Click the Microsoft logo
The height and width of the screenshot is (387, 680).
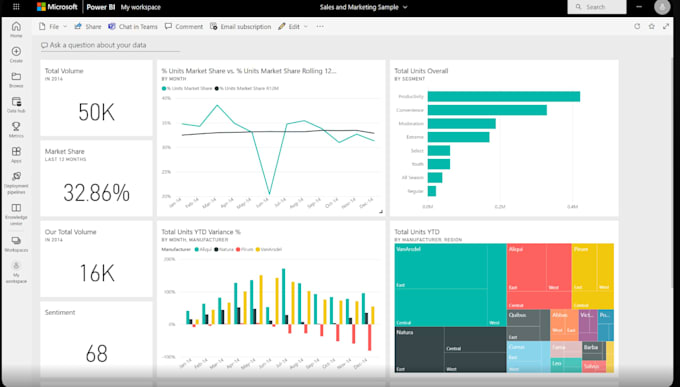(57, 7)
